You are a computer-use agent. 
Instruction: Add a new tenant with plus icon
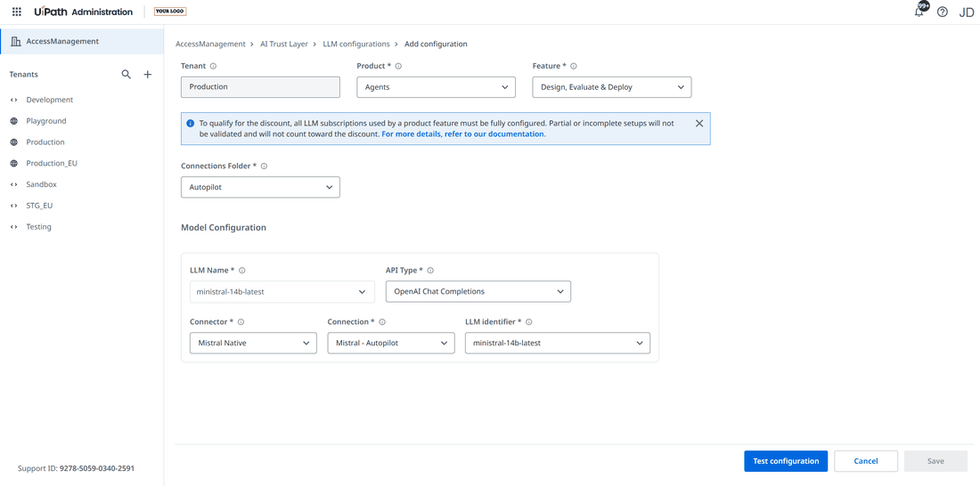click(148, 75)
